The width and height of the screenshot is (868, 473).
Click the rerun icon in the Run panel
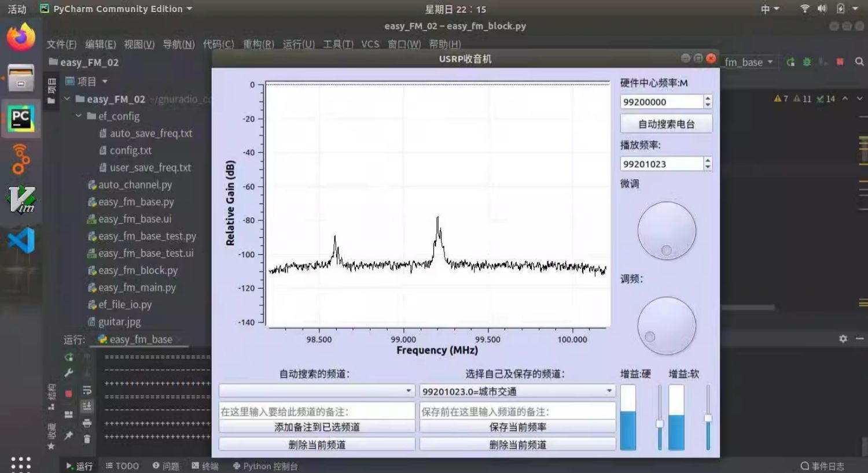coord(69,357)
